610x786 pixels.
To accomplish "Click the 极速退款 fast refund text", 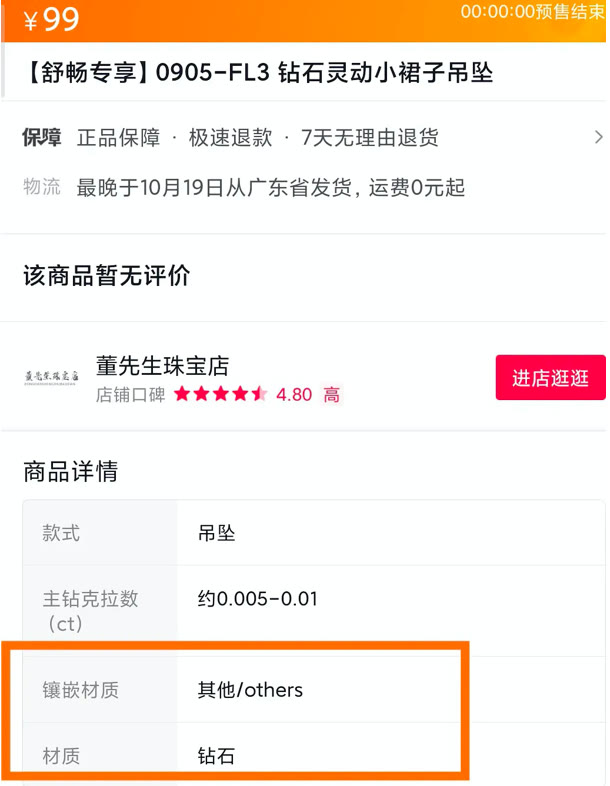I will (231, 137).
